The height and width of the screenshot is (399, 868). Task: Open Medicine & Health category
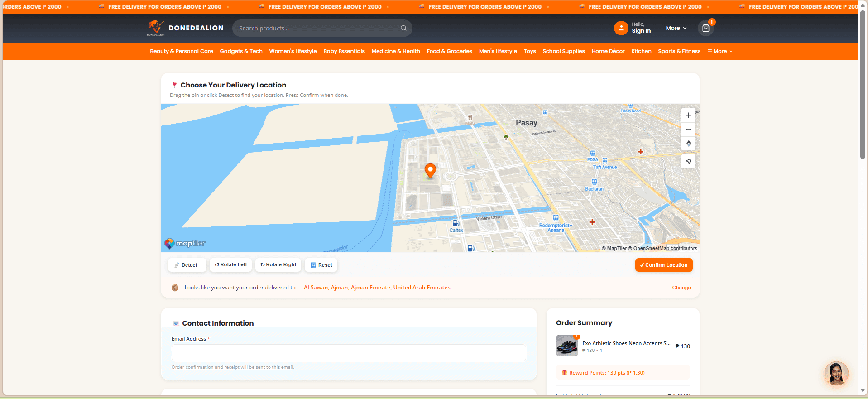click(396, 51)
